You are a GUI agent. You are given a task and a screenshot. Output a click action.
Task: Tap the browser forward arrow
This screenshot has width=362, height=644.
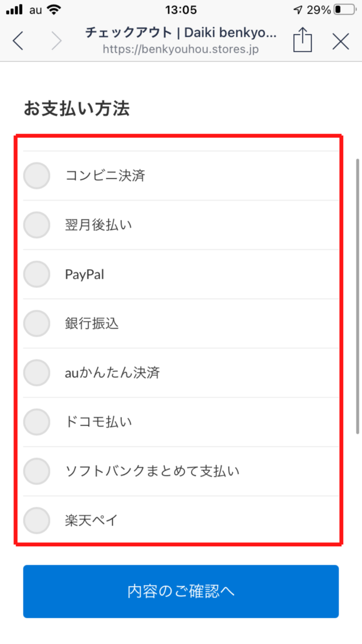coord(56,41)
